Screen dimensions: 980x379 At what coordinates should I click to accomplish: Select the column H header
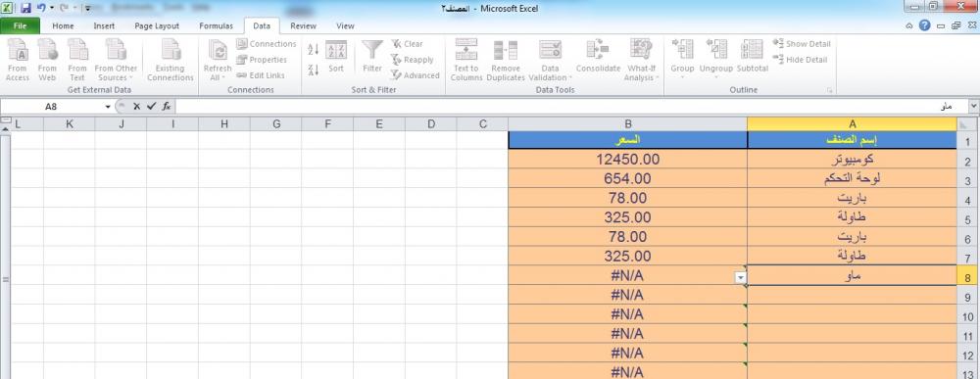pos(224,124)
